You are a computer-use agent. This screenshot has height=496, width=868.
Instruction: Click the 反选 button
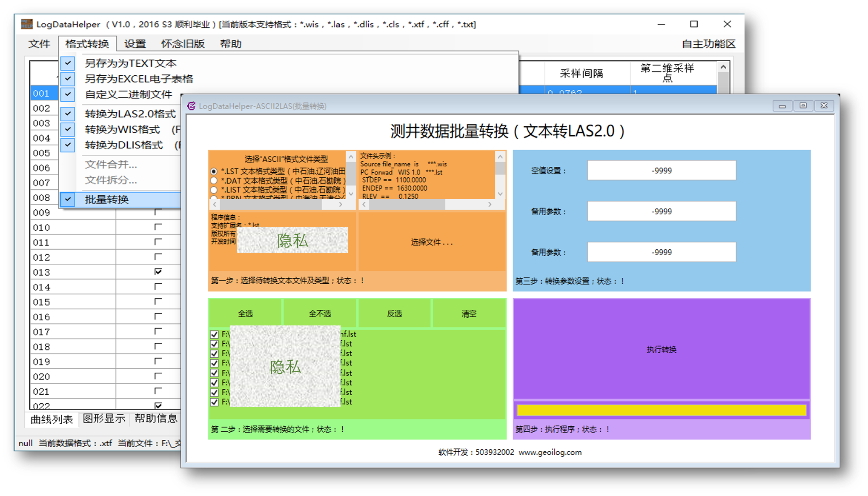394,314
